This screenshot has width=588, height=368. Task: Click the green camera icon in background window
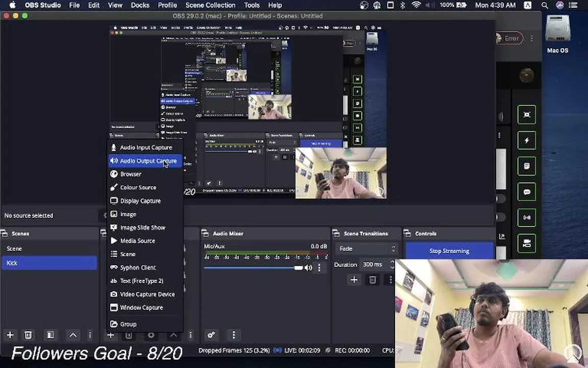[x=527, y=243]
